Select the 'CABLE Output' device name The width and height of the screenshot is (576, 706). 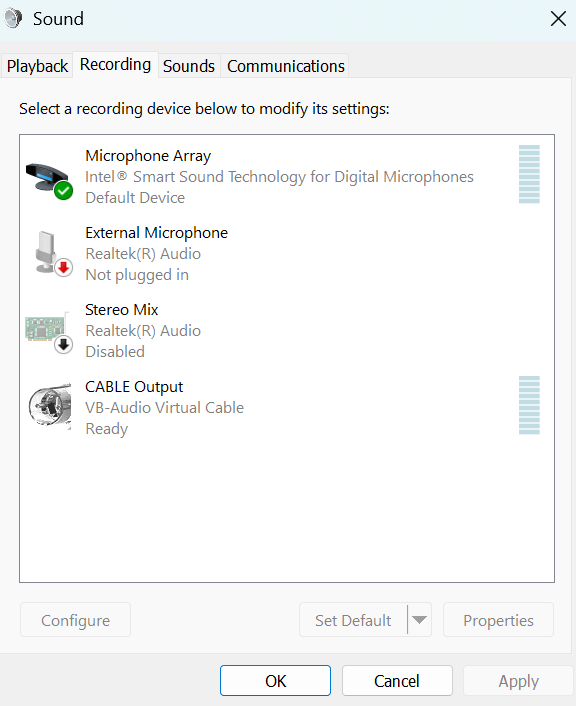pos(134,387)
